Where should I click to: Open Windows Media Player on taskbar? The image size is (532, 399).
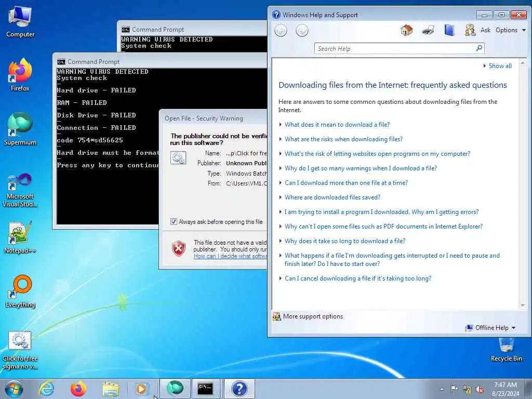click(x=142, y=389)
